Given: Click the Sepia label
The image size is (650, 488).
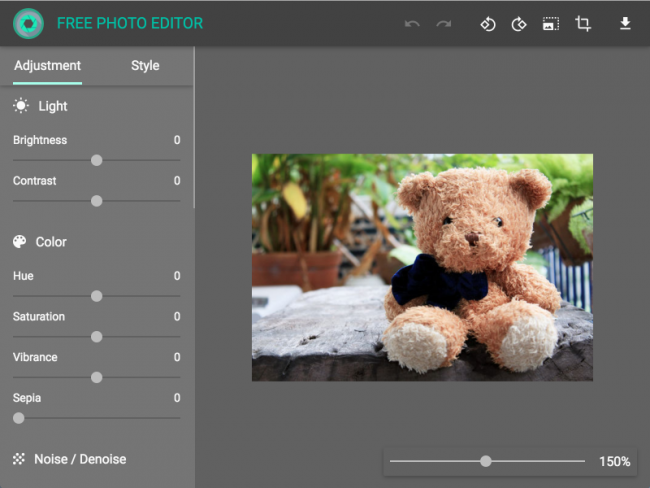Looking at the screenshot, I should (27, 398).
